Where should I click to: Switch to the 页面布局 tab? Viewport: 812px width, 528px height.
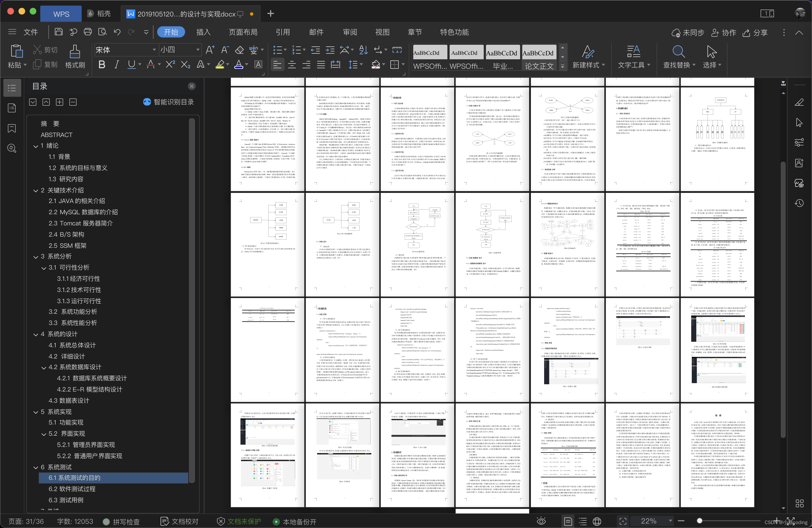(x=243, y=32)
